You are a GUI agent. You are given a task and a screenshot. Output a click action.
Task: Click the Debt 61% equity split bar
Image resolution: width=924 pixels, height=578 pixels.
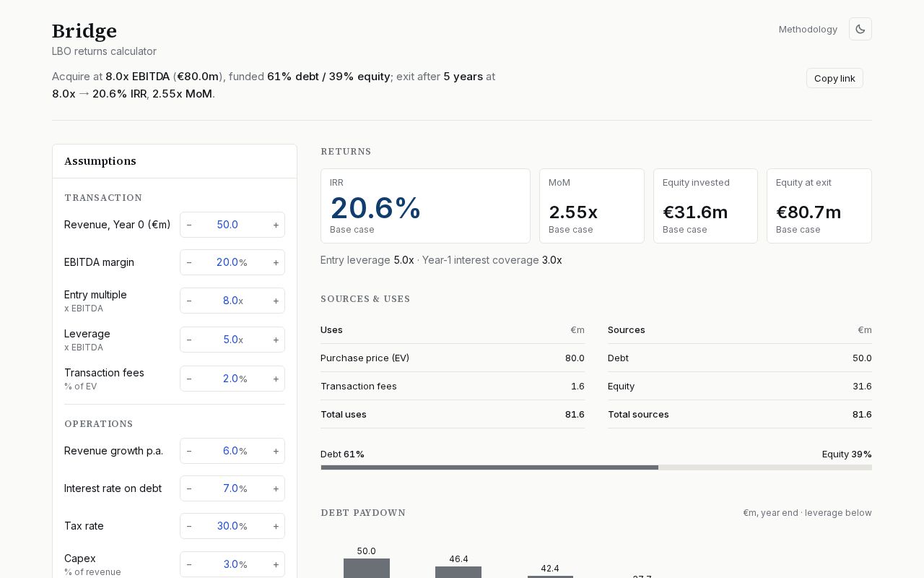596,467
